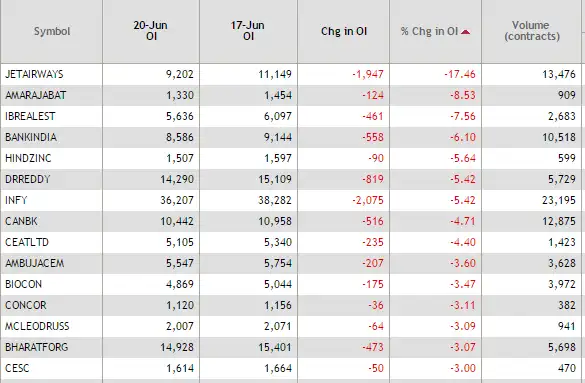Sort by 17-Jun OI column header
The image size is (585, 383).
(248, 31)
